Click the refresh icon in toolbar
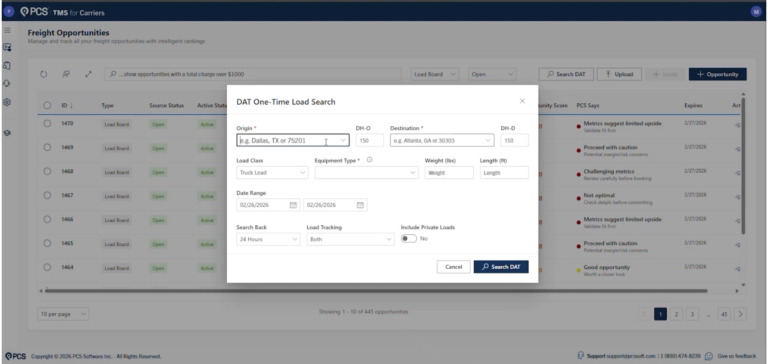Image resolution: width=768 pixels, height=364 pixels. point(44,74)
